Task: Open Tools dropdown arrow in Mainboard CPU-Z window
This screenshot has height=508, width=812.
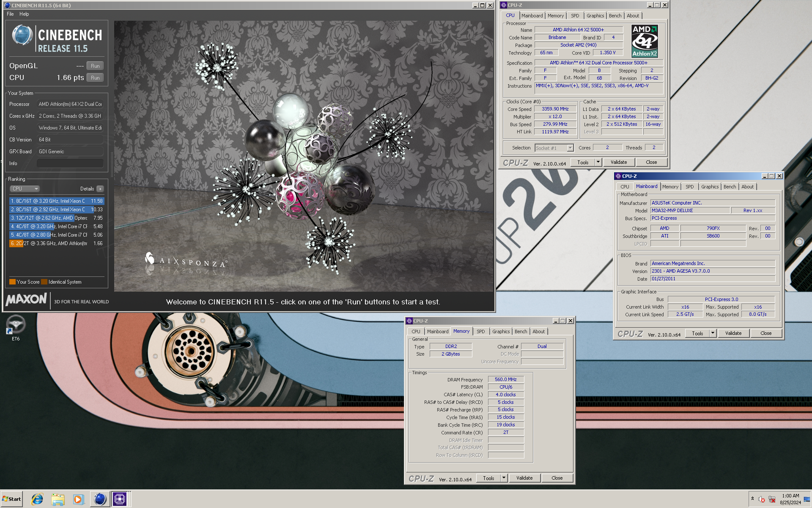Action: (713, 333)
